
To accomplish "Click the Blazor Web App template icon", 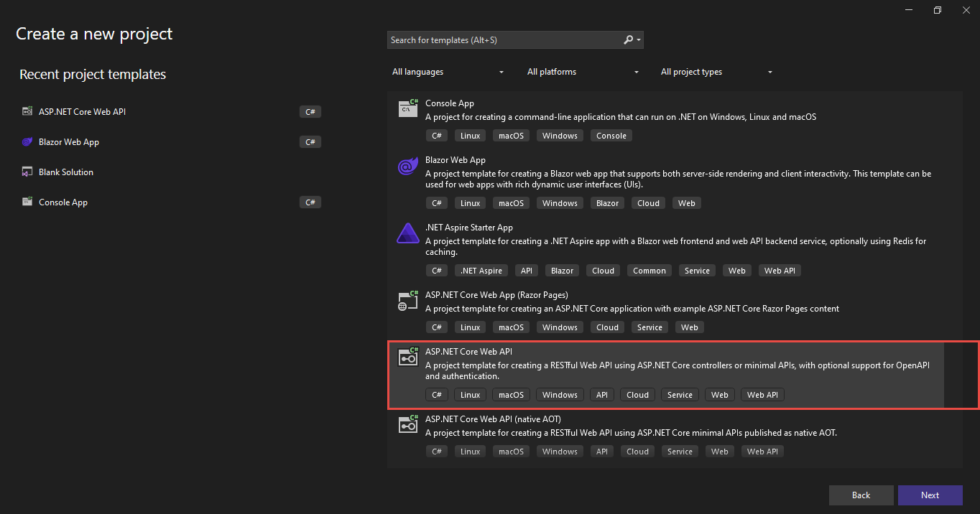I will (x=407, y=166).
